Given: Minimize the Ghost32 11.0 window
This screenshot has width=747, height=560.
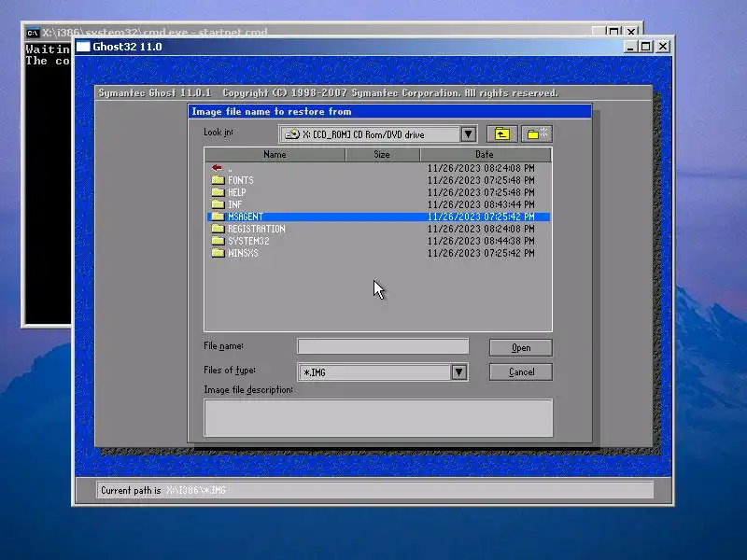Looking at the screenshot, I should tap(630, 47).
